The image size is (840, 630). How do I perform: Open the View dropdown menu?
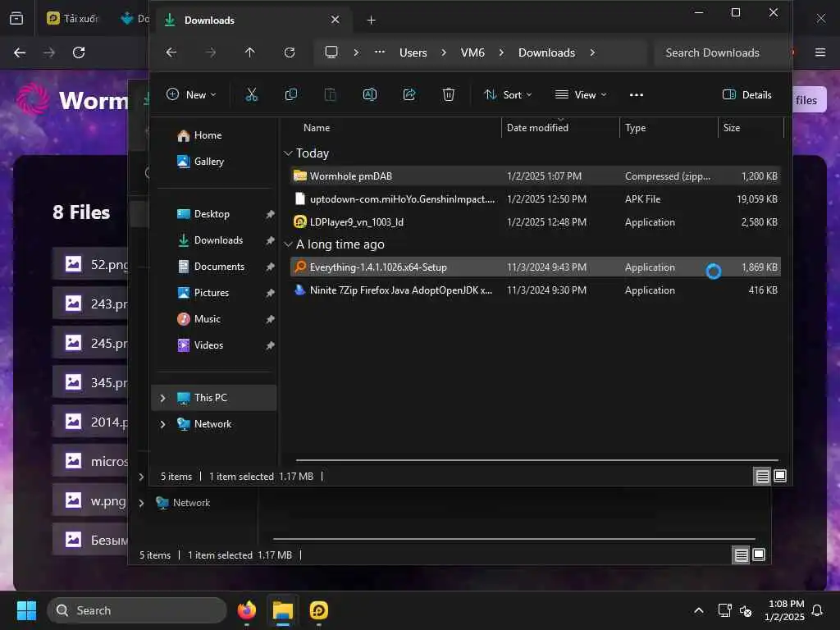581,95
